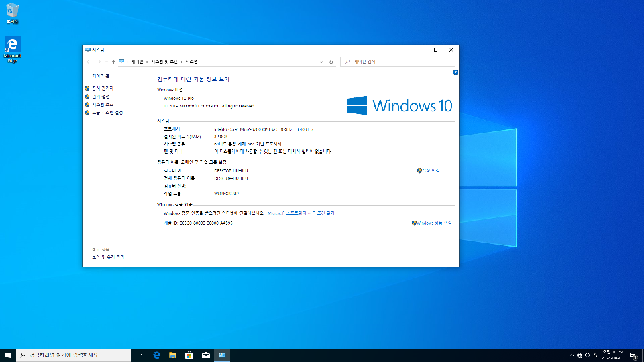Go to Control Panel Home (제어판 홈)
Screen dimensions: 644x362
tap(101, 76)
